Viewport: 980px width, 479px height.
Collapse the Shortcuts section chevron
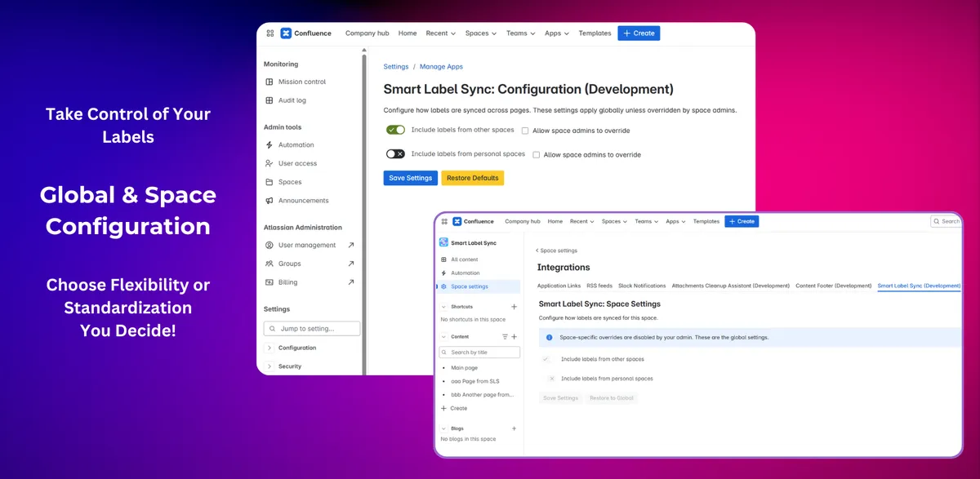(x=443, y=306)
